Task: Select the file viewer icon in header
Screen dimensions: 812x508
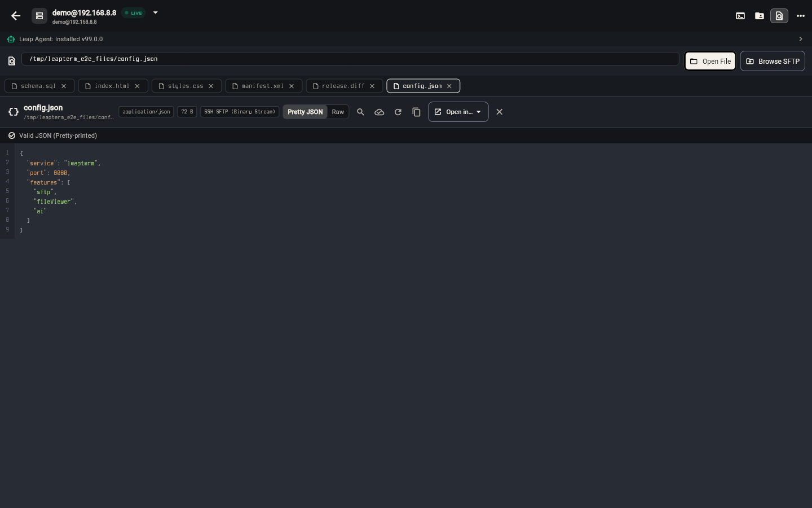Action: tap(779, 16)
